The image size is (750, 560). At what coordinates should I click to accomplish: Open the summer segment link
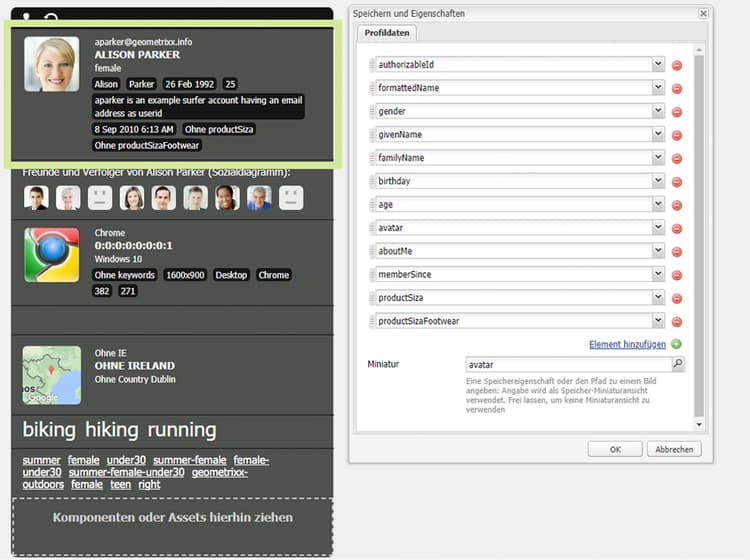click(42, 460)
